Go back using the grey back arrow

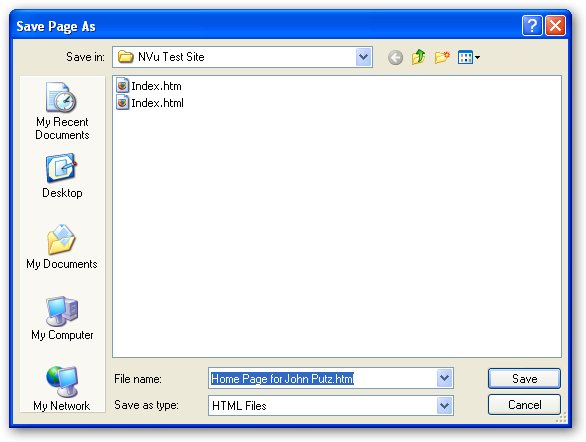point(395,58)
